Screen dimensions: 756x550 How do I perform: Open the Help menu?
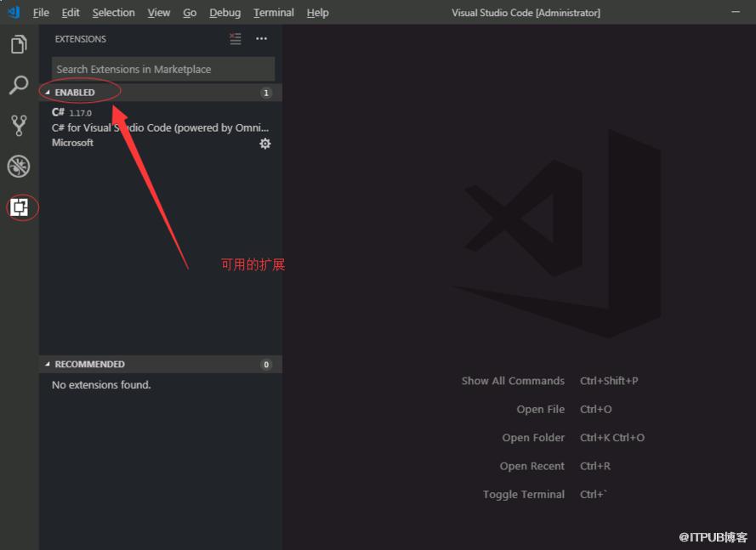click(x=318, y=13)
